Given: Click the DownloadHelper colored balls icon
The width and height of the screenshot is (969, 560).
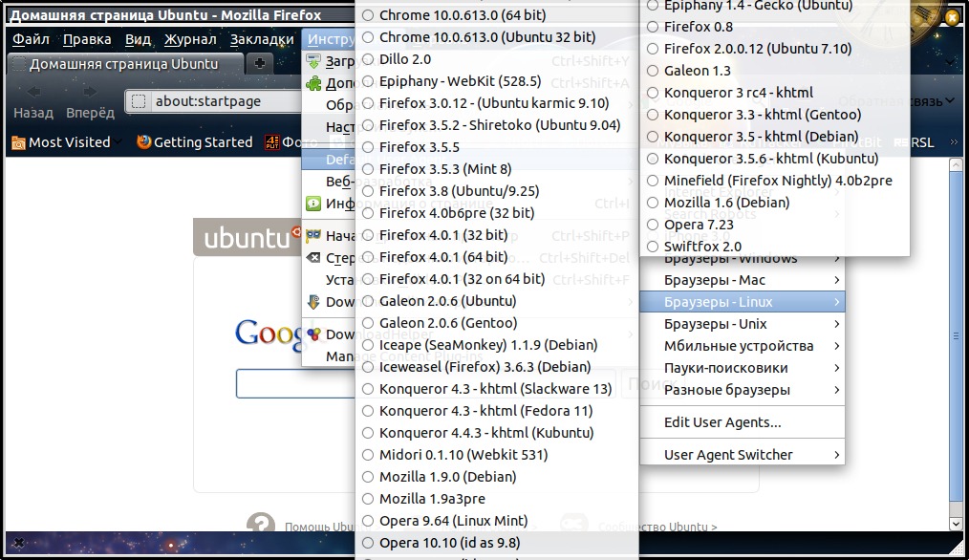Looking at the screenshot, I should (x=314, y=334).
